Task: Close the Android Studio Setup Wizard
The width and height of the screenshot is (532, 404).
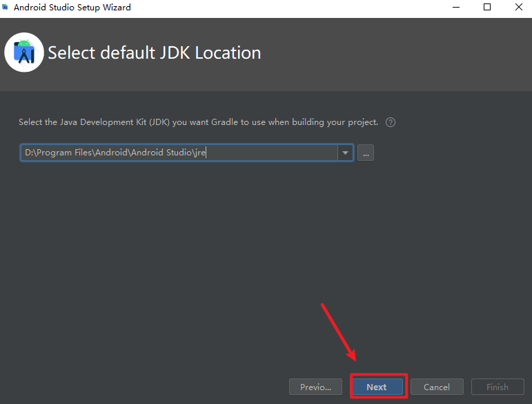Action: 518,8
